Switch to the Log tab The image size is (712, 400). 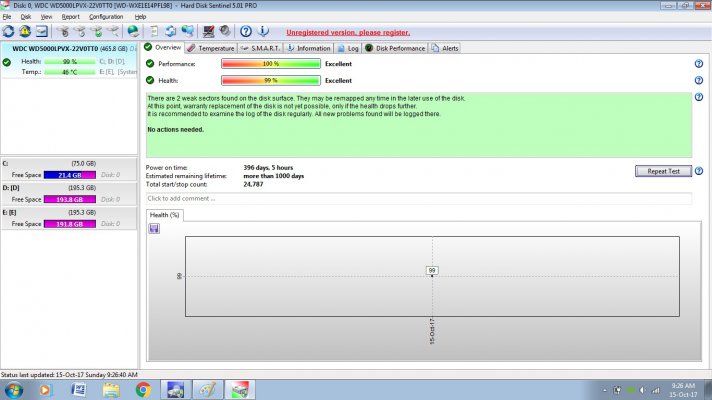click(348, 48)
